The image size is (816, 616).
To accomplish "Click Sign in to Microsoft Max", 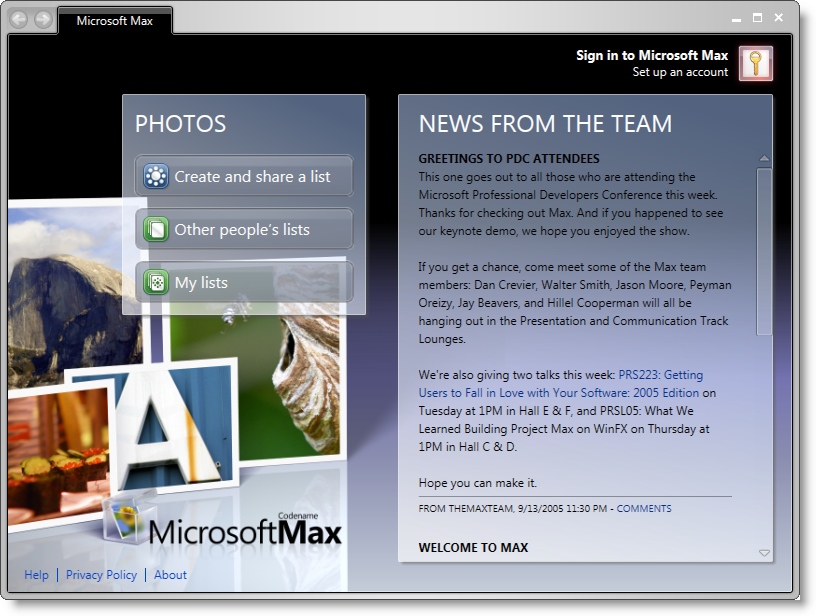I will [651, 55].
